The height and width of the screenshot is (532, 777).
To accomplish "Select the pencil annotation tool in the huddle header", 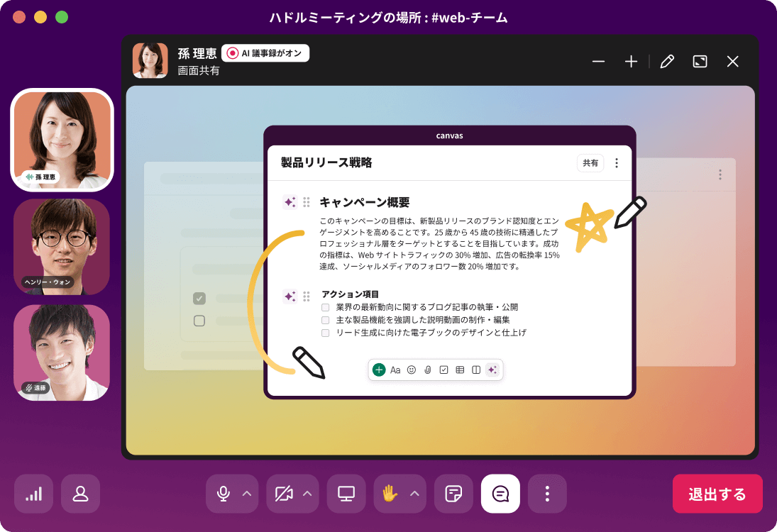I will coord(667,62).
